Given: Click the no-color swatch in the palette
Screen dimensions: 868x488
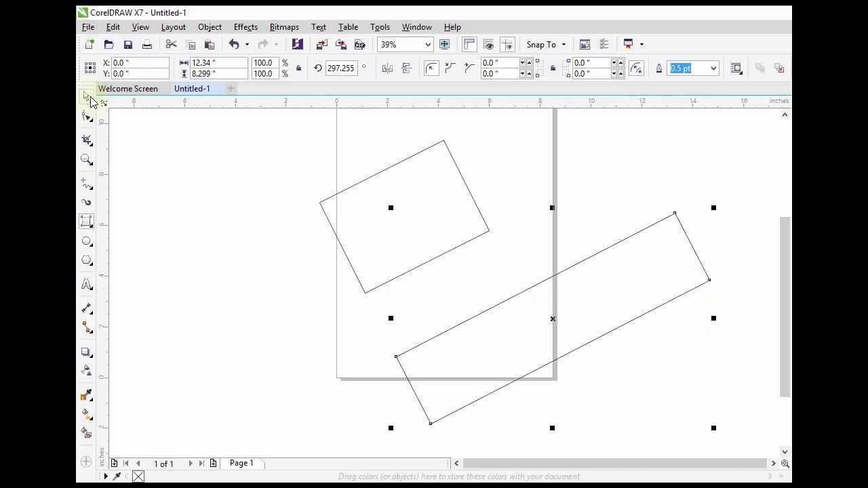Looking at the screenshot, I should [x=138, y=476].
